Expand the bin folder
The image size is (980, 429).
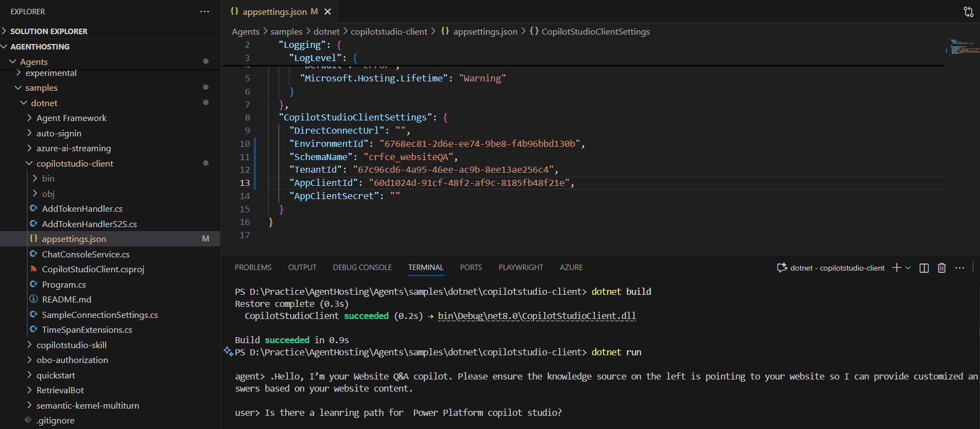pyautogui.click(x=48, y=178)
